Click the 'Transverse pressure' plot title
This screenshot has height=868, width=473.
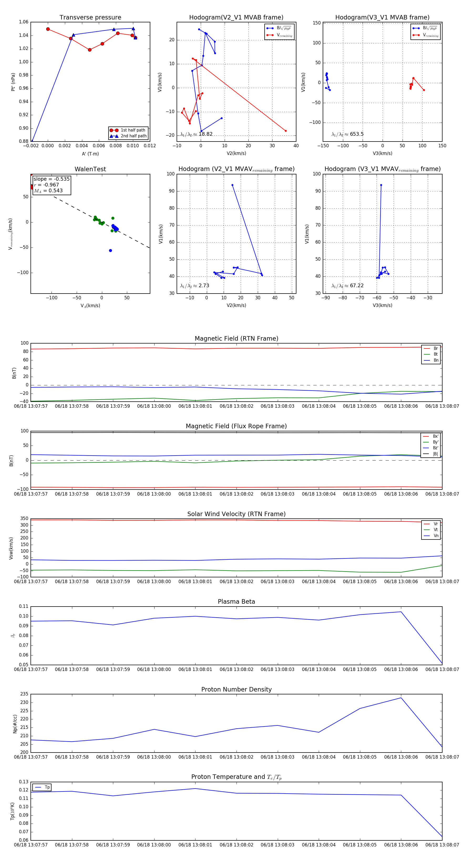[90, 18]
